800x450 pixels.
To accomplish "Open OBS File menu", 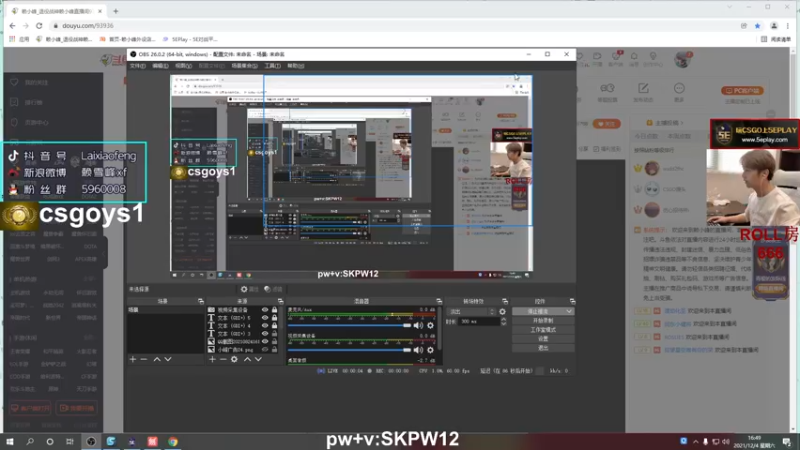I will pyautogui.click(x=137, y=66).
